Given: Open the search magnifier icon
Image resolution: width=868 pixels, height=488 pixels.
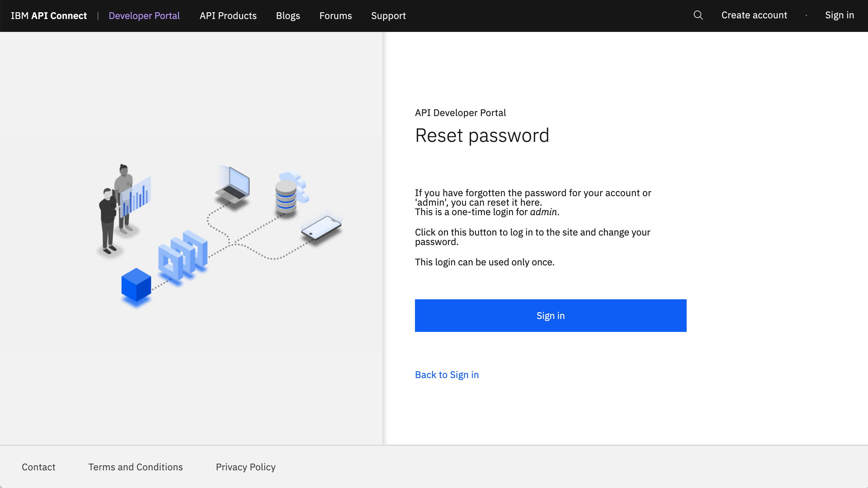Looking at the screenshot, I should (x=698, y=15).
